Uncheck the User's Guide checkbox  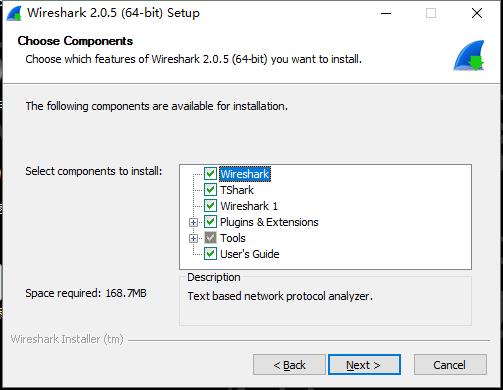[x=210, y=254]
